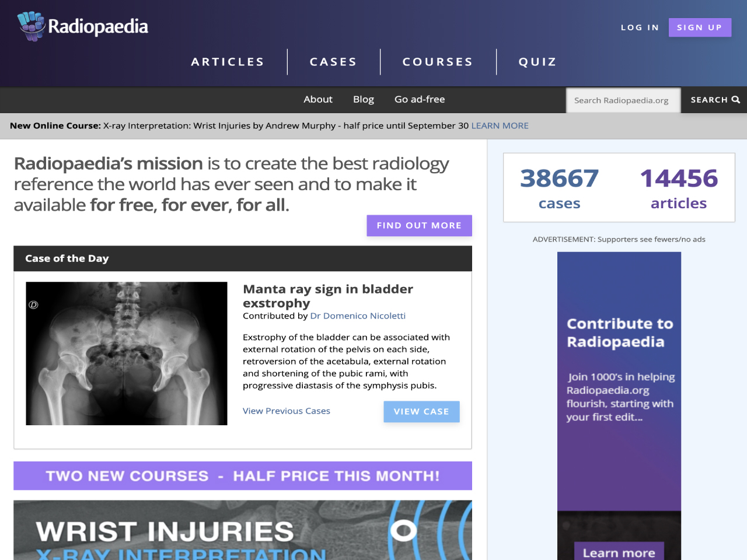The height and width of the screenshot is (560, 747).
Task: Click the Log In link
Action: click(x=640, y=27)
